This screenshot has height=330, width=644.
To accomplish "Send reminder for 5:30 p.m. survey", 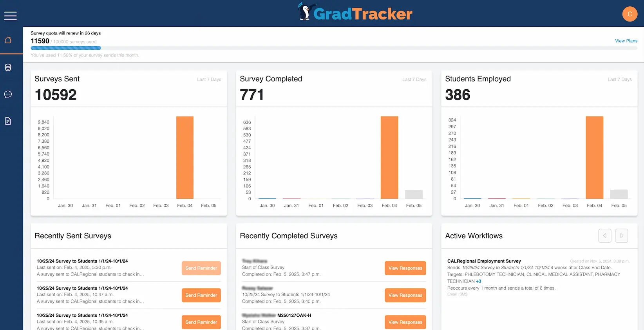I will point(201,268).
